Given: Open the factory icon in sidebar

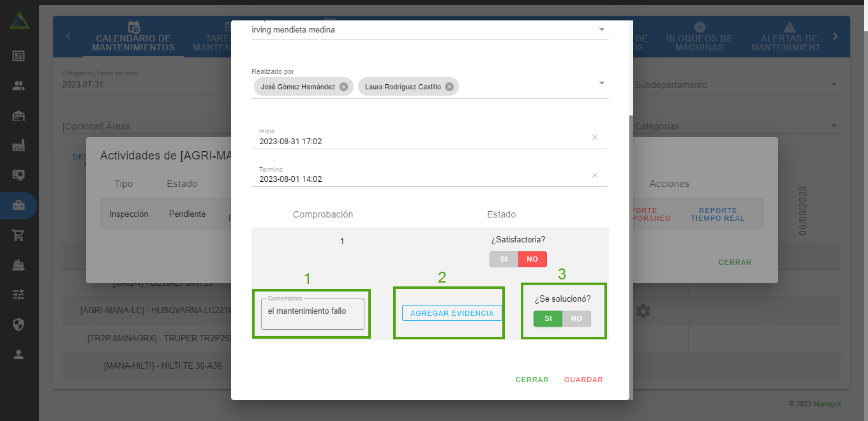Looking at the screenshot, I should point(19,146).
